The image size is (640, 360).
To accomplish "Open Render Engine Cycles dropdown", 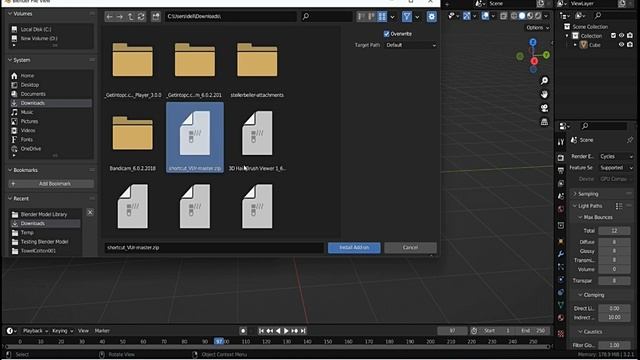I will (x=616, y=156).
